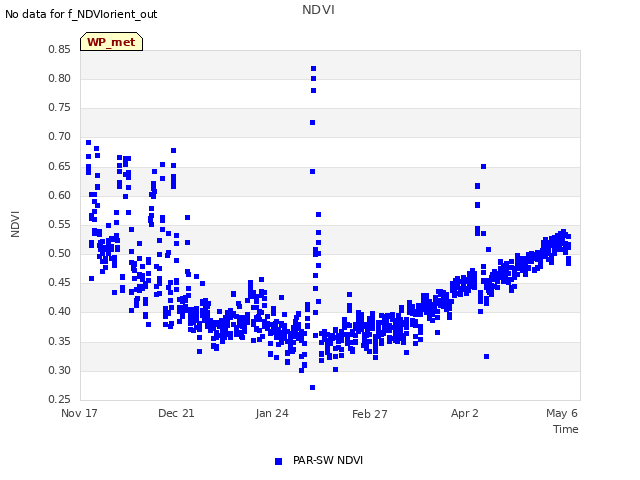Click the WP_met annotation label
Viewport: 640px width, 480px height.
(111, 42)
